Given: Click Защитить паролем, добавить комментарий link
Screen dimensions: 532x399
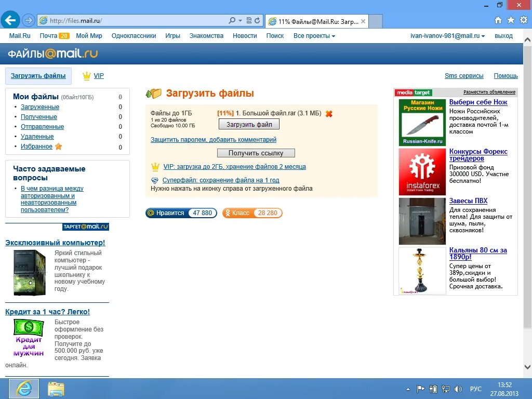Looking at the screenshot, I should 214,139.
